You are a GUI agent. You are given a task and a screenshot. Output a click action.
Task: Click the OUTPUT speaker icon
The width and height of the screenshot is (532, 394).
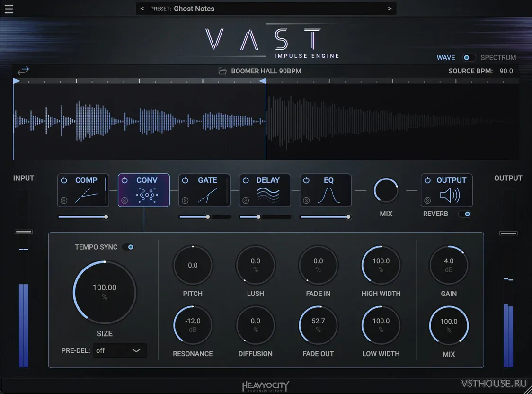click(449, 195)
